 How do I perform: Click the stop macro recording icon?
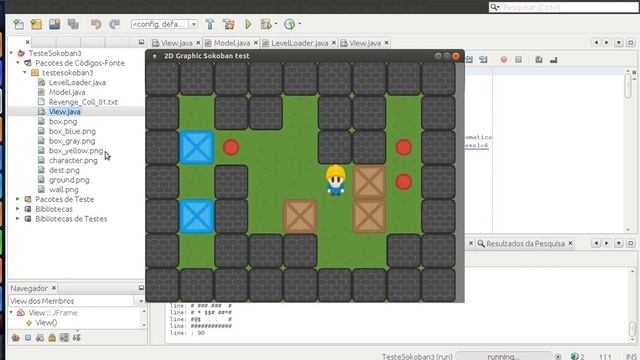518,60
